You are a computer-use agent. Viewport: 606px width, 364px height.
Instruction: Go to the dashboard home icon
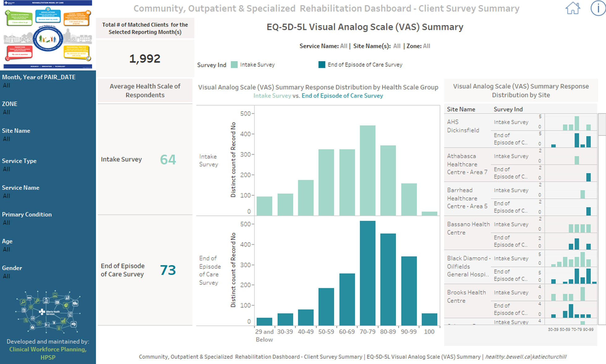[573, 8]
